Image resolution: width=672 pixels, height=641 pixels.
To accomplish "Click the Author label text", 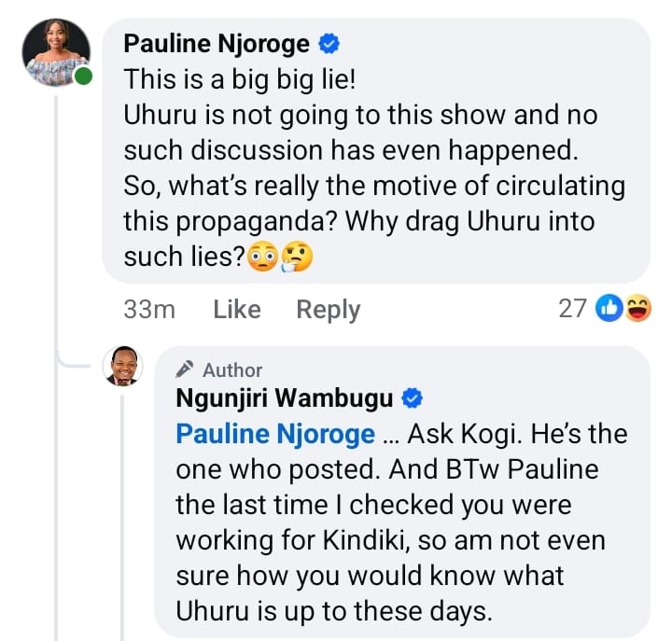I will [232, 370].
